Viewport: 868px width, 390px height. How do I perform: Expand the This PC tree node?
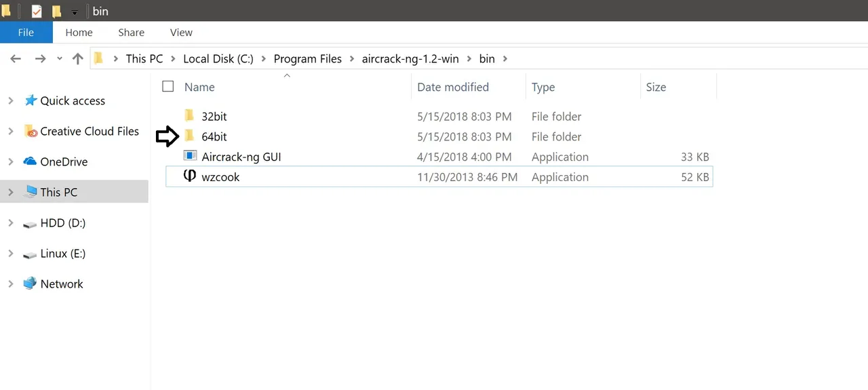coord(10,192)
